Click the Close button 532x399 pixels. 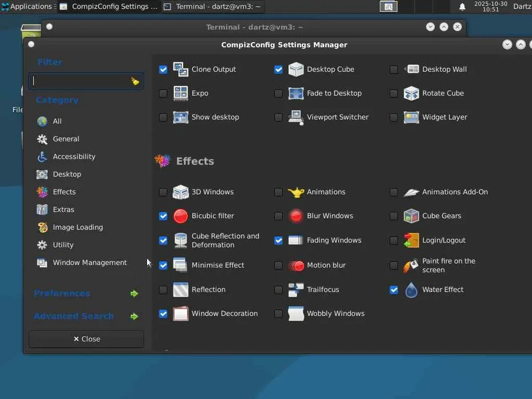(86, 339)
